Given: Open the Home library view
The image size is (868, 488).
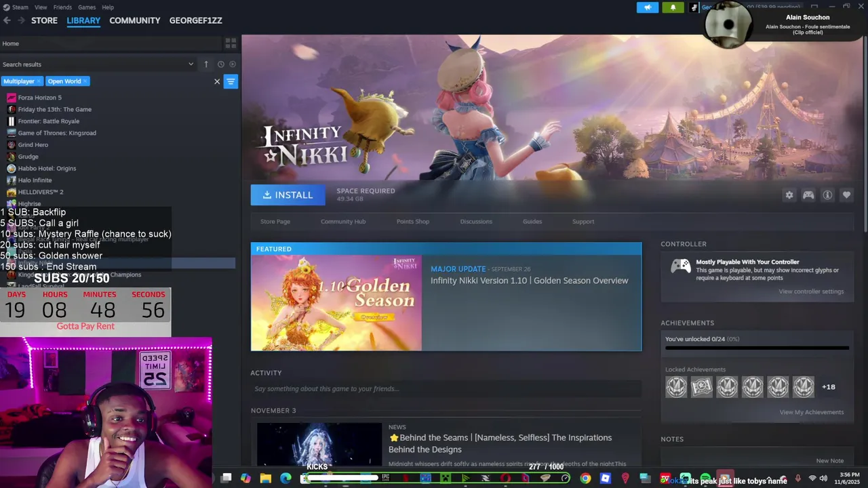Looking at the screenshot, I should click(10, 43).
